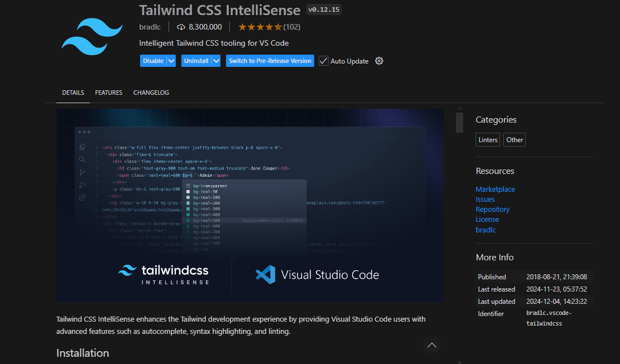Image resolution: width=620 pixels, height=364 pixels.
Task: Click the 8,300,000 install count
Action: point(205,27)
